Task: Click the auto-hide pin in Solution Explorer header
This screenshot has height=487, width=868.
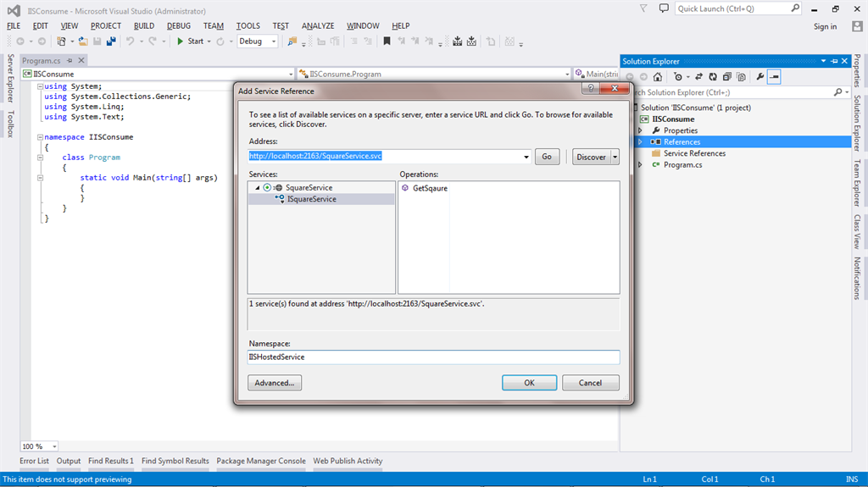Action: (834, 61)
